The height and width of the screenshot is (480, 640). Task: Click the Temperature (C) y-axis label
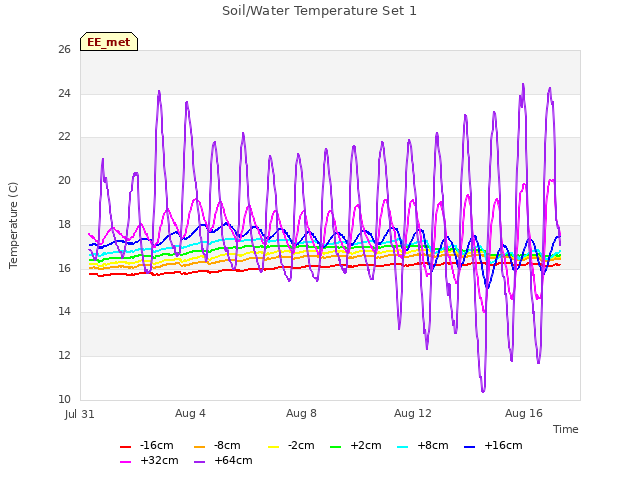pyautogui.click(x=13, y=225)
